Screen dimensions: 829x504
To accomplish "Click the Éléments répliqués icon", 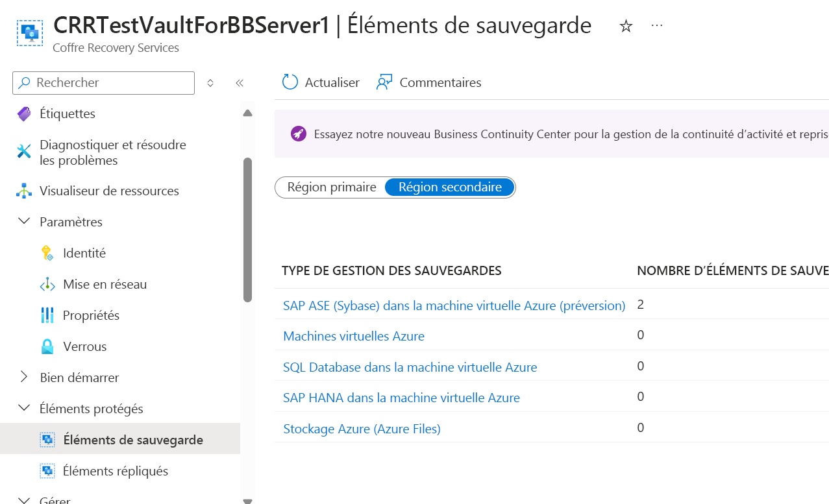I will click(x=47, y=471).
